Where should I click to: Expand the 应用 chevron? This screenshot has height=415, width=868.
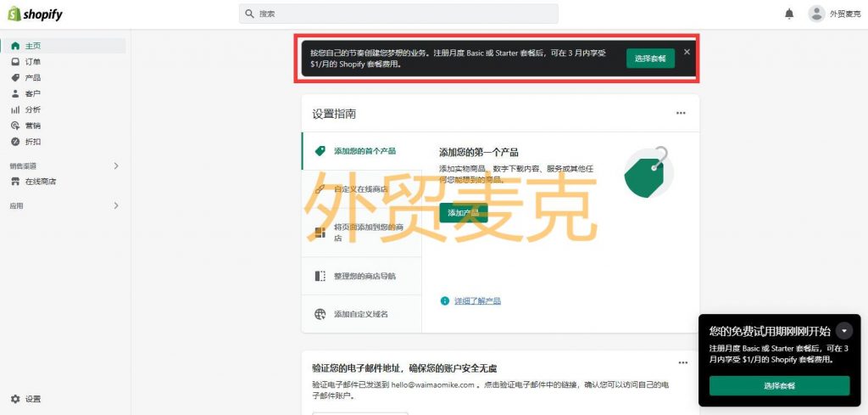click(x=116, y=205)
